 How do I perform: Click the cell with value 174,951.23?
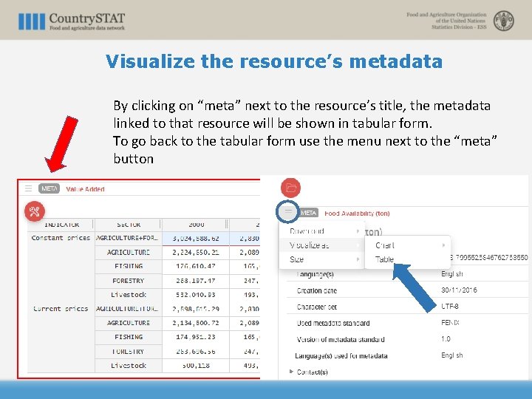coord(196,337)
